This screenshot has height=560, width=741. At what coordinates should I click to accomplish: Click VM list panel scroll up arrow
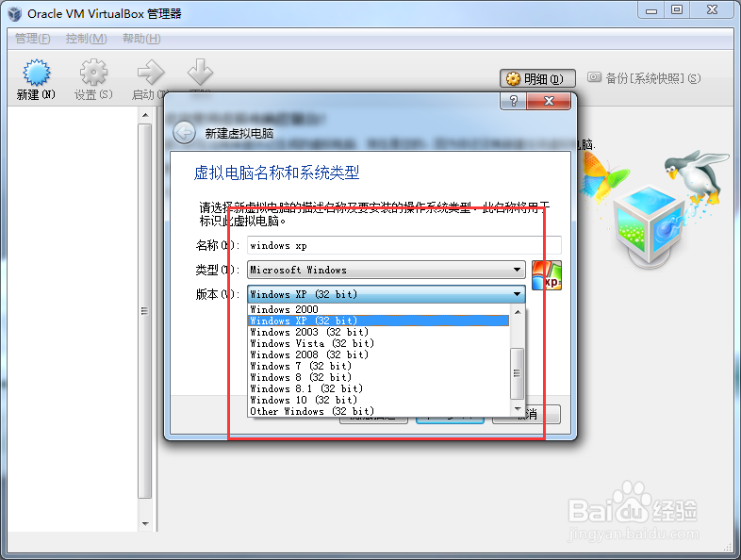click(145, 115)
